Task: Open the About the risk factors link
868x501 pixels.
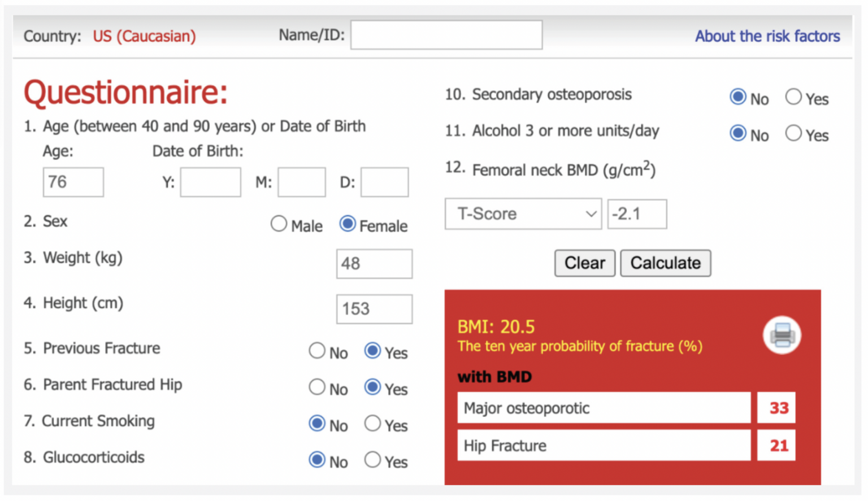Action: 767,36
